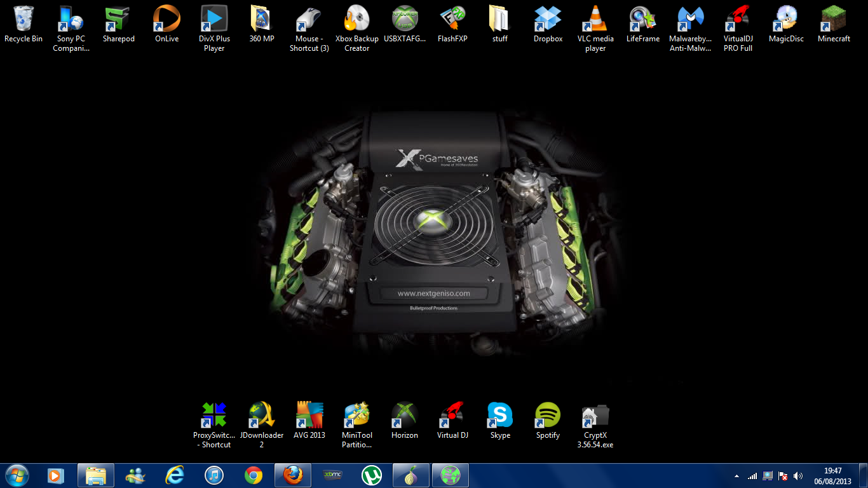Open the Horizon Xbox shortcut
Image resolution: width=868 pixels, height=488 pixels.
point(405,416)
